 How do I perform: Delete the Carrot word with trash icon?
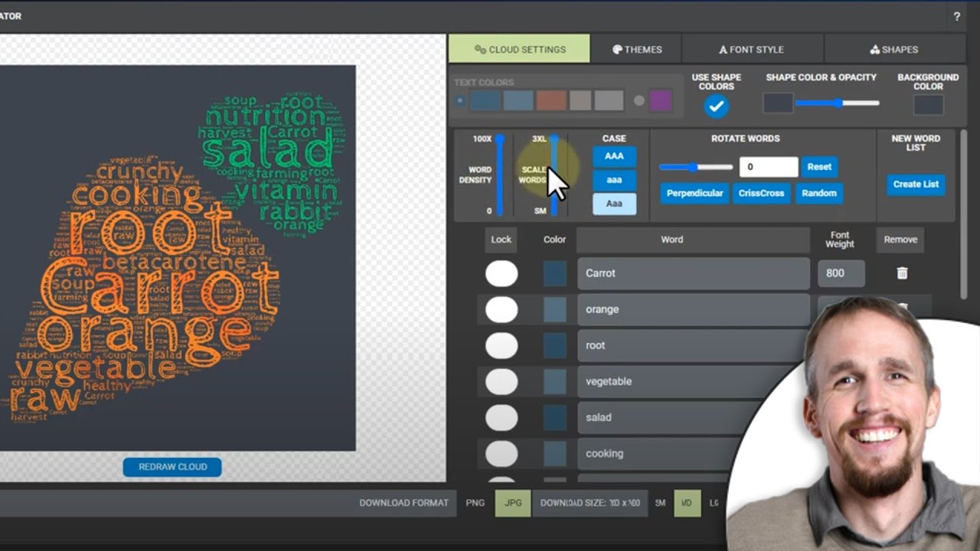click(x=902, y=273)
